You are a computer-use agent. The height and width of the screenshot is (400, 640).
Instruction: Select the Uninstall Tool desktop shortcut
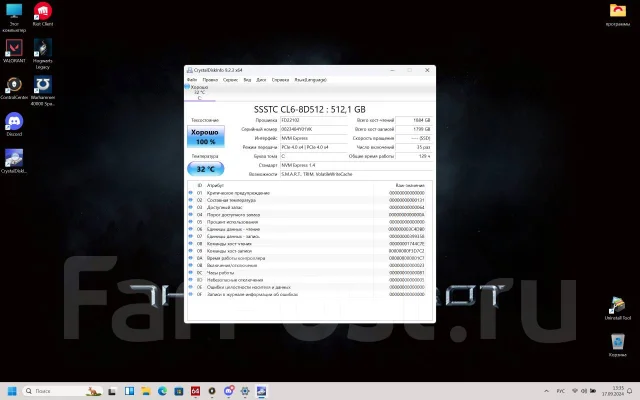[x=618, y=309]
